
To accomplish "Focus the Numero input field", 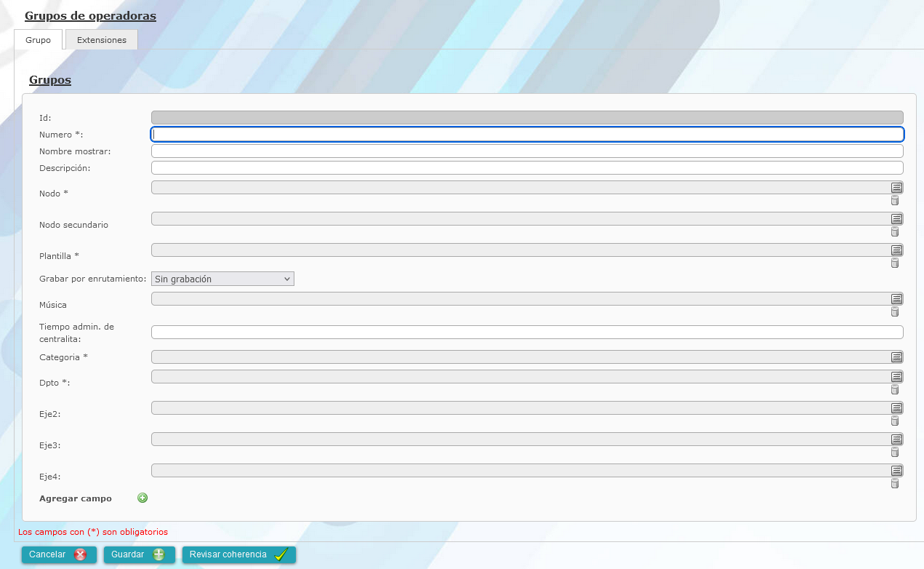I will click(527, 135).
